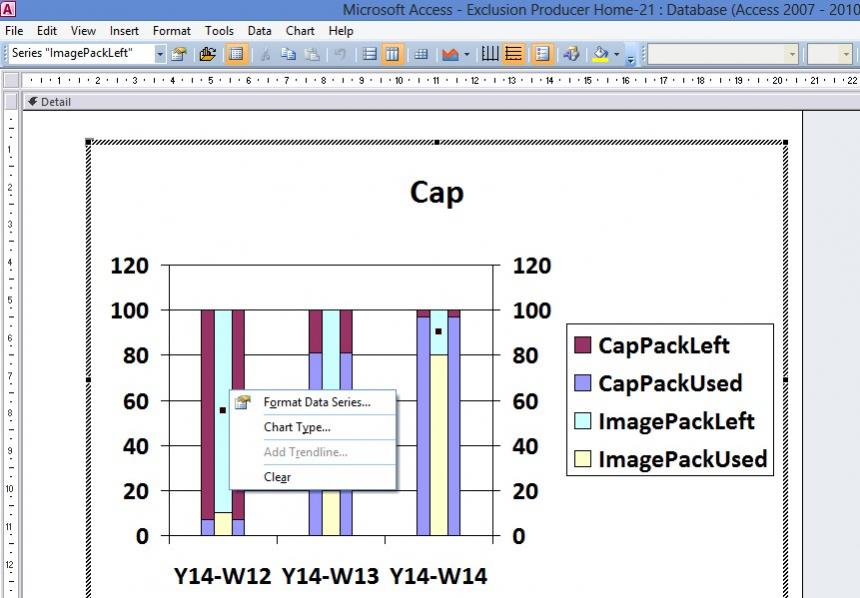Click the CapPackLeft legend entry text

(x=664, y=345)
